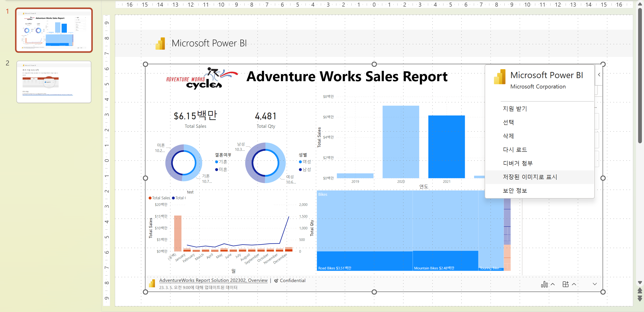The width and height of the screenshot is (644, 312).
Task: Open AdventureWorks Report Solution 202302 link
Action: point(213,280)
